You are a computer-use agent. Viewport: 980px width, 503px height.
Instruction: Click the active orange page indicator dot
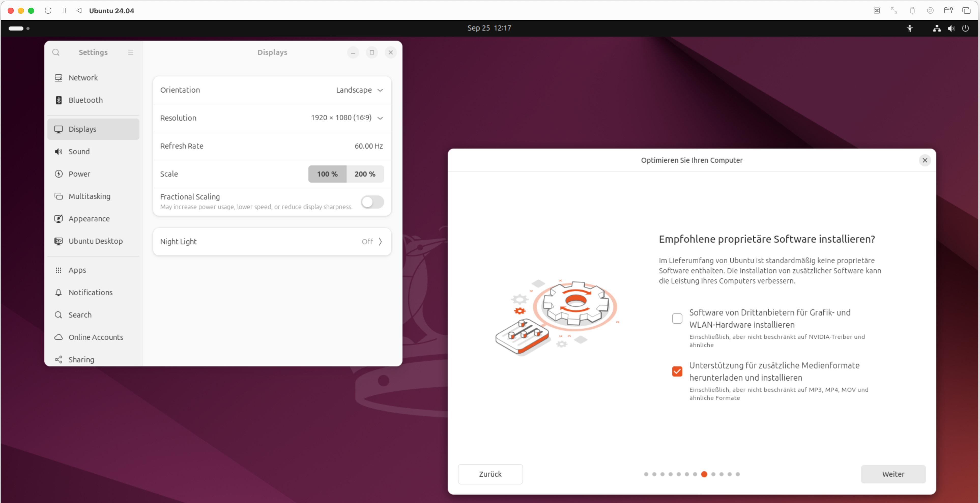[704, 475]
